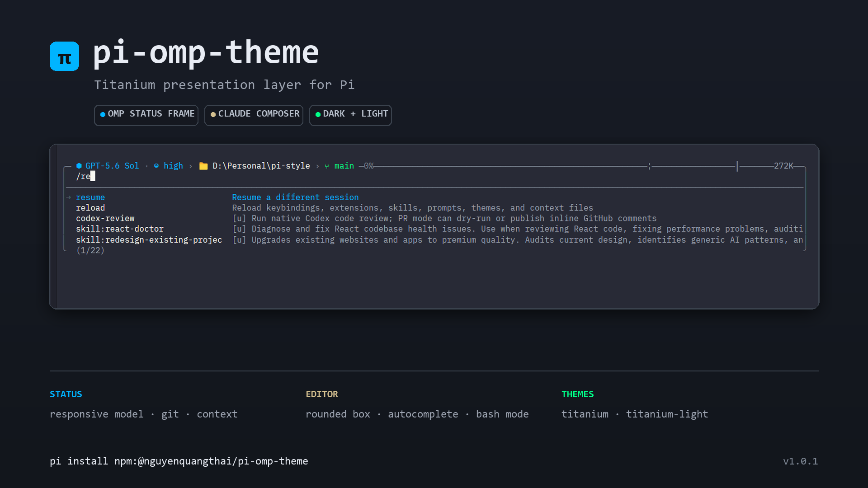Image resolution: width=868 pixels, height=488 pixels.
Task: Click the thick marker on context bar
Action: click(x=737, y=166)
